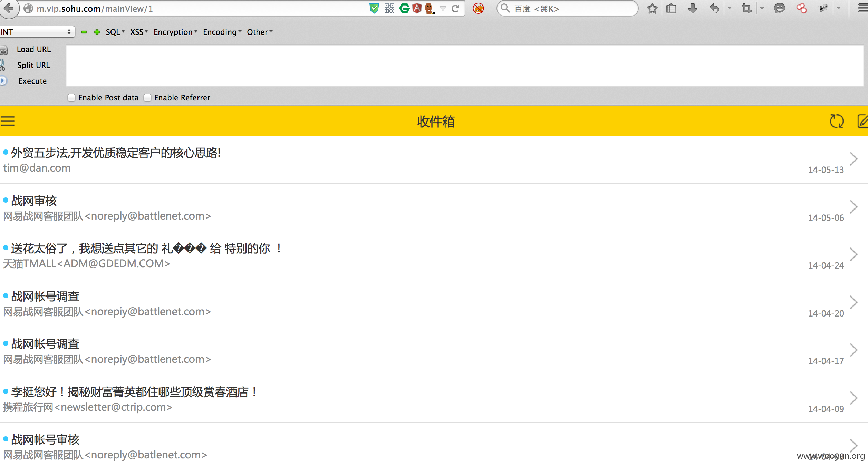Expand the Encoding menu
868x466 pixels.
(x=222, y=32)
